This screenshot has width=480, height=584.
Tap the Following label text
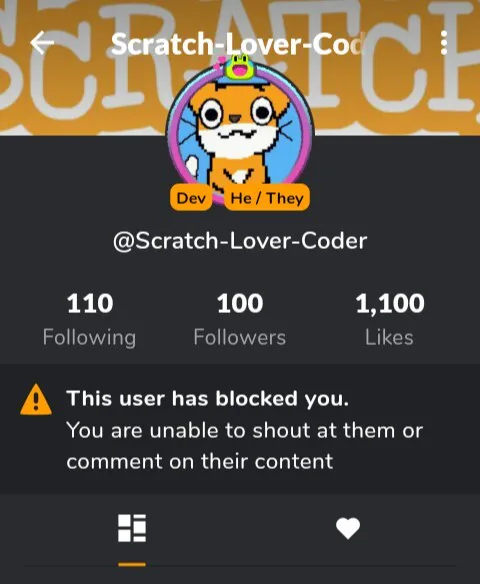pos(89,338)
